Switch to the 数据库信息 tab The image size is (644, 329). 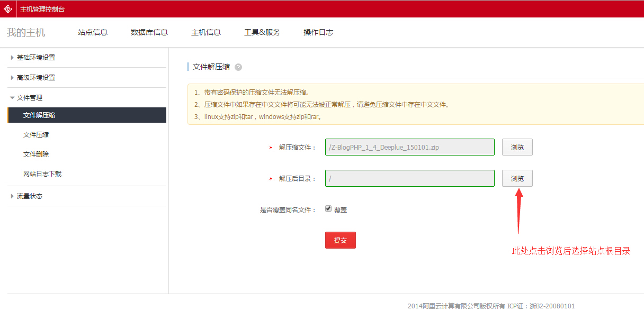[149, 32]
